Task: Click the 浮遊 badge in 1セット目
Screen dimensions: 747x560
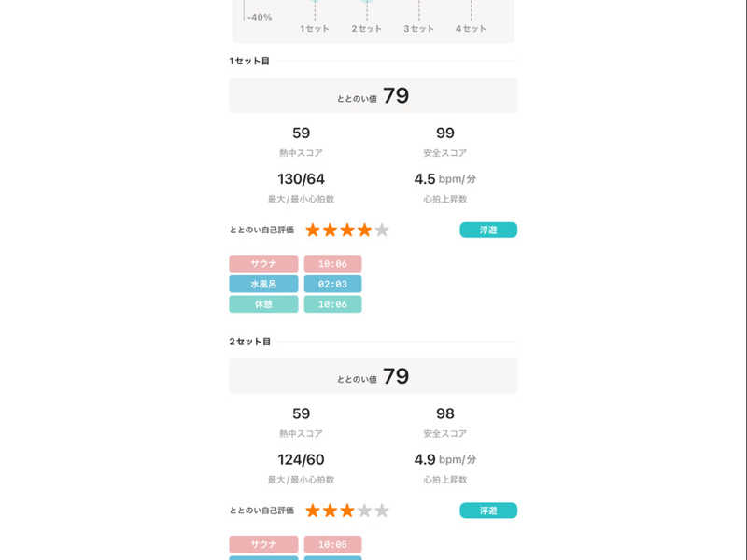Action: point(488,230)
